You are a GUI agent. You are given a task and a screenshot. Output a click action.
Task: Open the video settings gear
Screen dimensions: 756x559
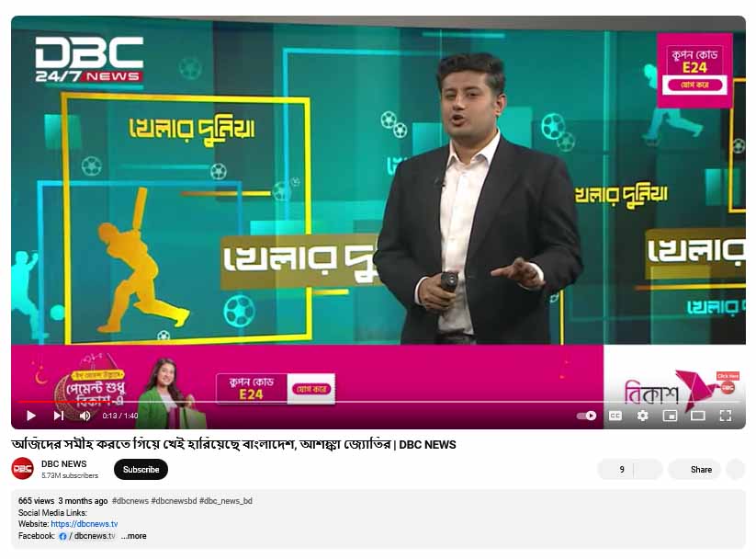point(643,416)
